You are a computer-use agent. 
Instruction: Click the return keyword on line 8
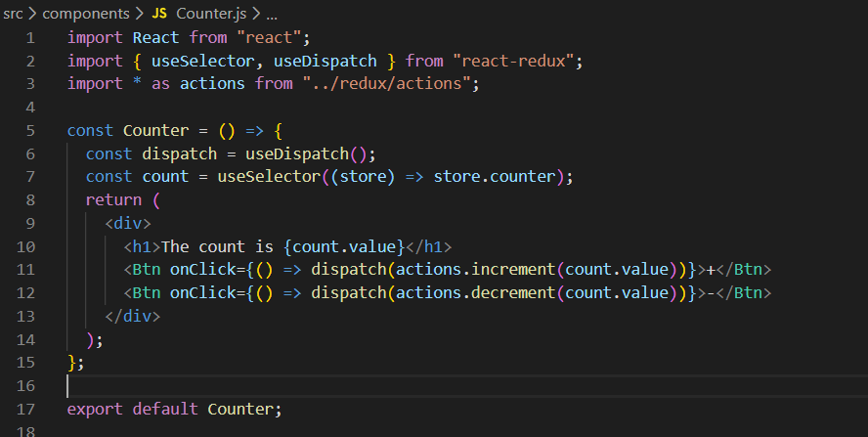coord(113,200)
